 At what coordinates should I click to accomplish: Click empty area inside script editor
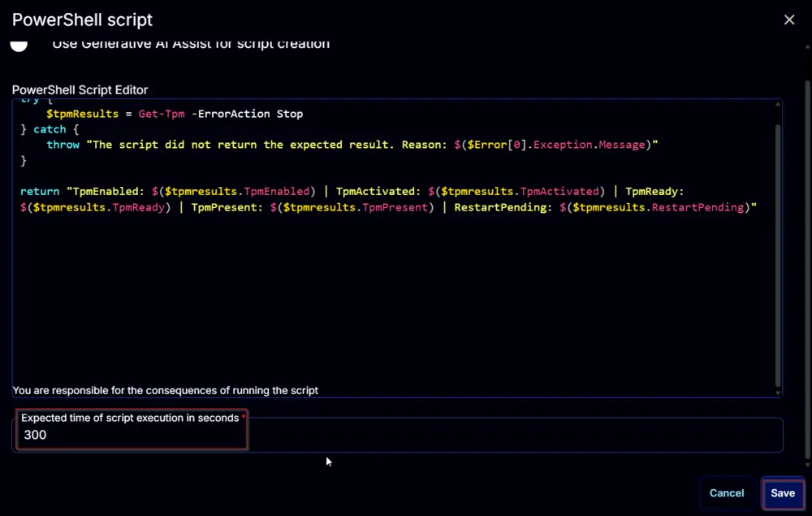pos(394,301)
